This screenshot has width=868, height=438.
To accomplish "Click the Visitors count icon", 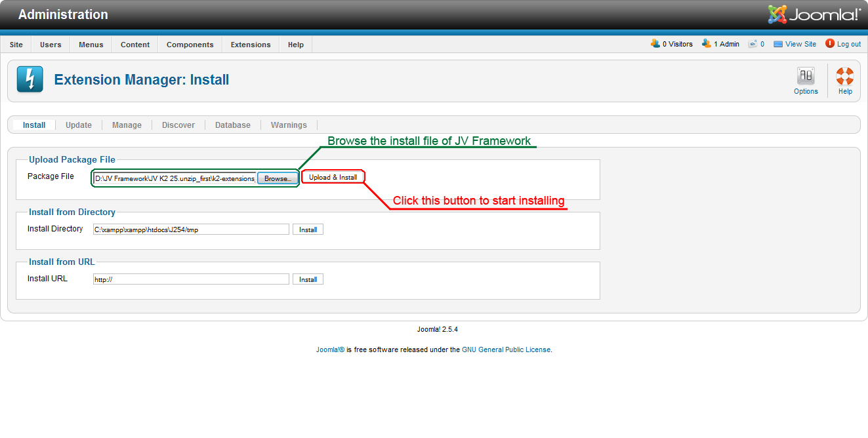I will point(655,44).
